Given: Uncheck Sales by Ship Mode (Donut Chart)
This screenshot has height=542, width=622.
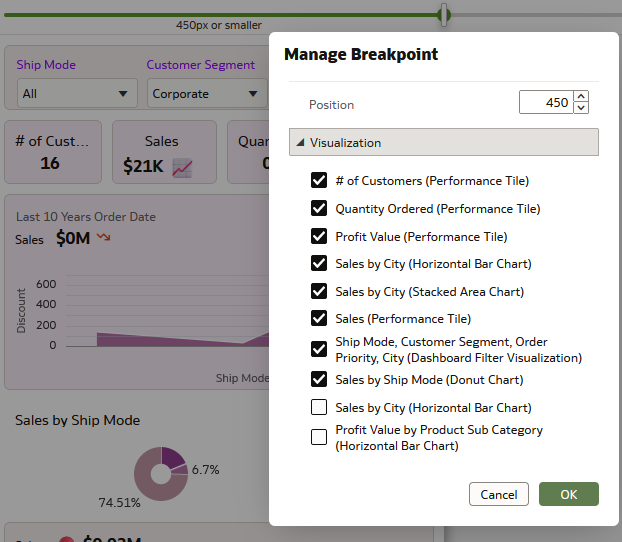Looking at the screenshot, I should click(x=319, y=379).
